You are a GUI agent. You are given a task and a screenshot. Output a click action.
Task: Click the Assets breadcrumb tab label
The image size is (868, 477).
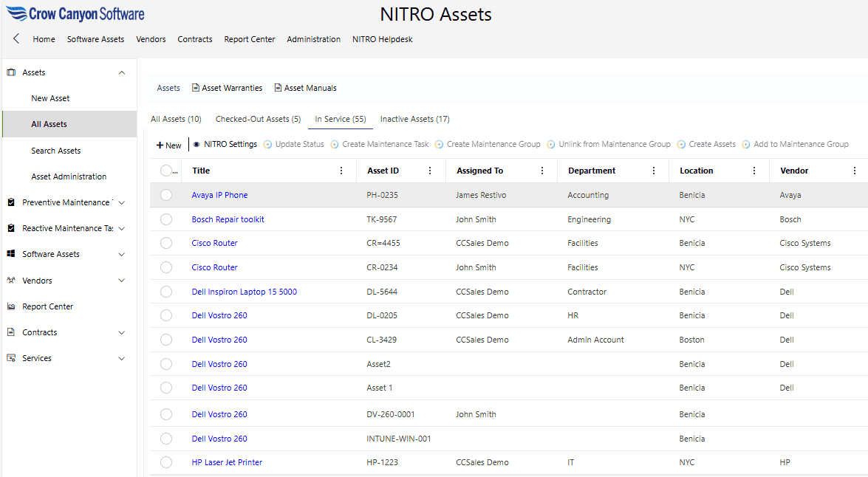(x=168, y=88)
